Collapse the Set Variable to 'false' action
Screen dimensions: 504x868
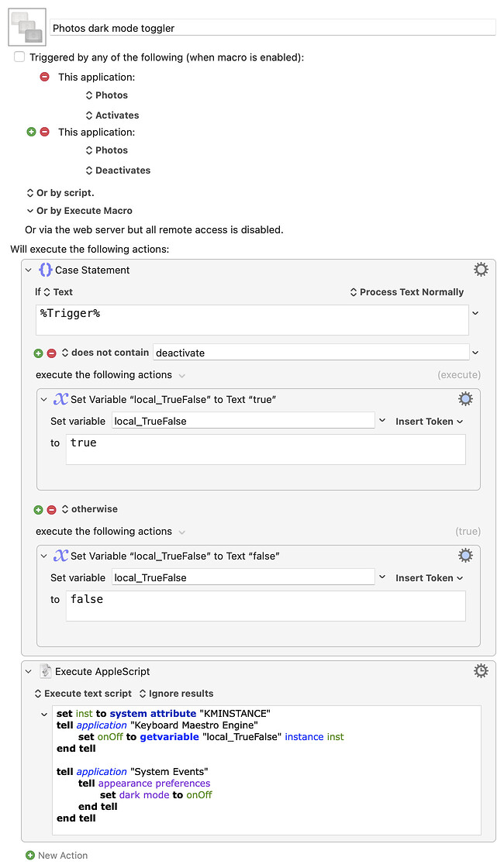(43, 556)
